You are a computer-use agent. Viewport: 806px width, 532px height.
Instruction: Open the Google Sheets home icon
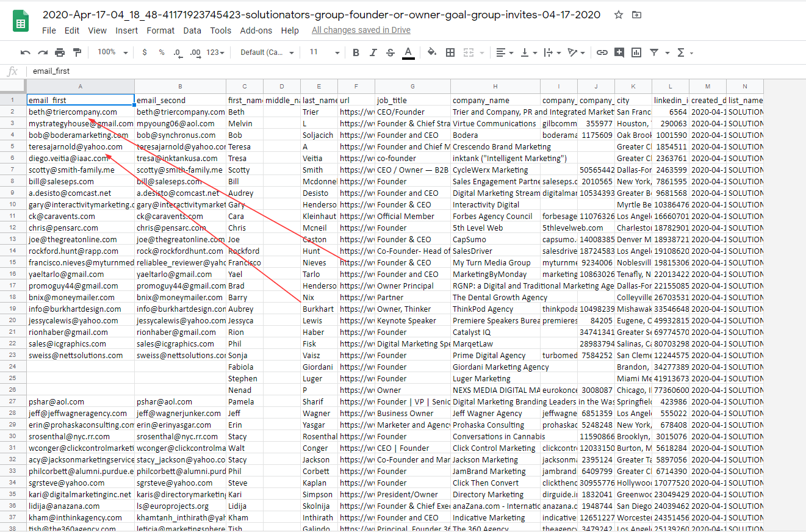coord(21,21)
